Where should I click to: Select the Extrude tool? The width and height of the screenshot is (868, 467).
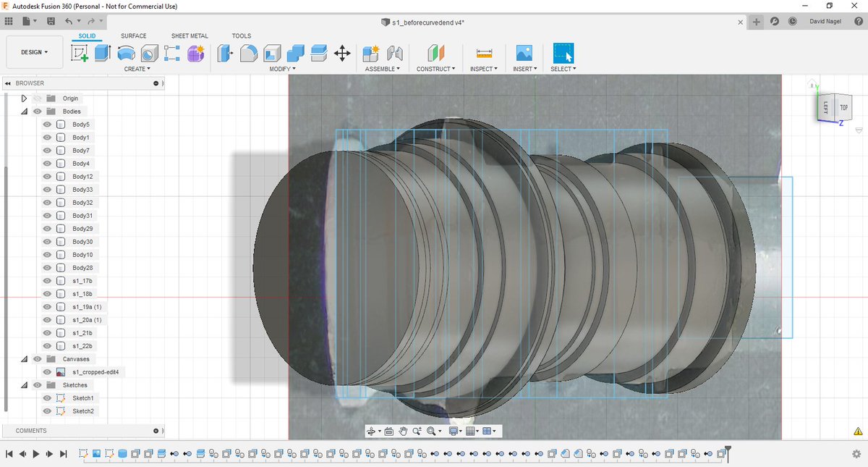[x=102, y=54]
